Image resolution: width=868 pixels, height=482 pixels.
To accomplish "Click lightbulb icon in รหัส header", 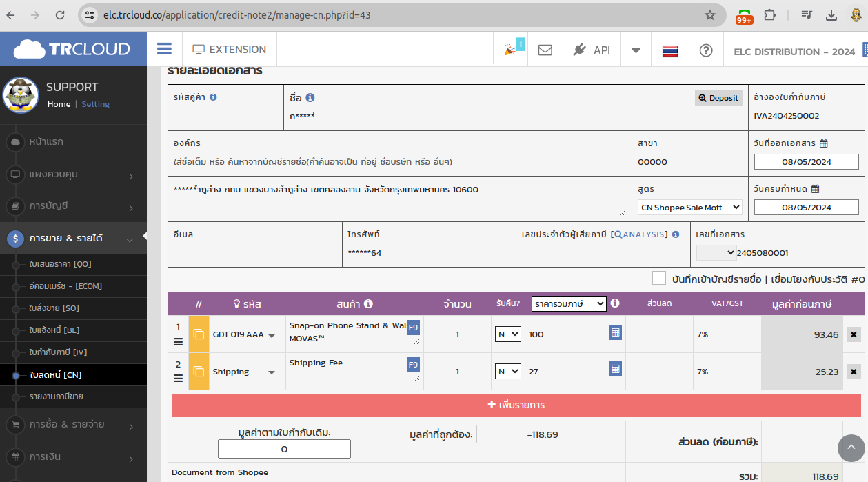I will (236, 303).
